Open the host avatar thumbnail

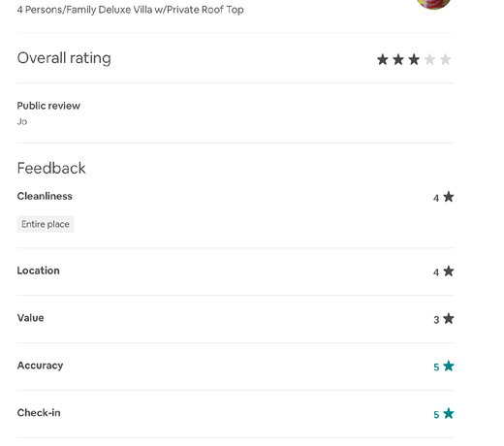pos(433,4)
